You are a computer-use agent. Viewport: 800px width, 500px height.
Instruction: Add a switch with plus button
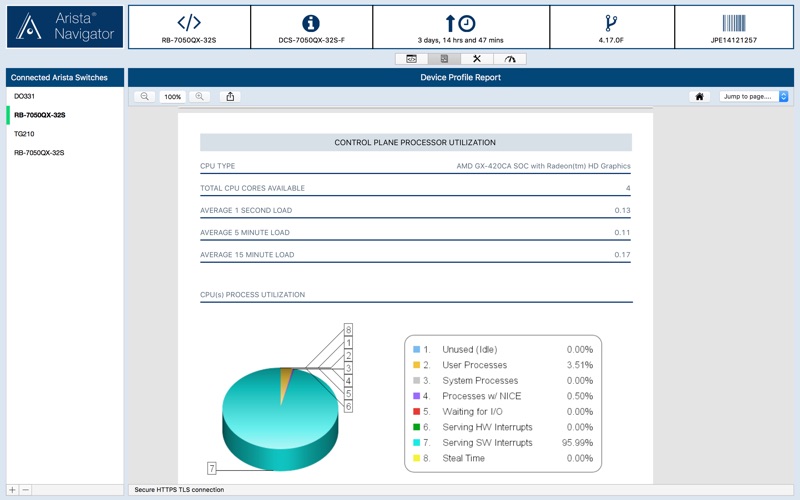[13, 490]
